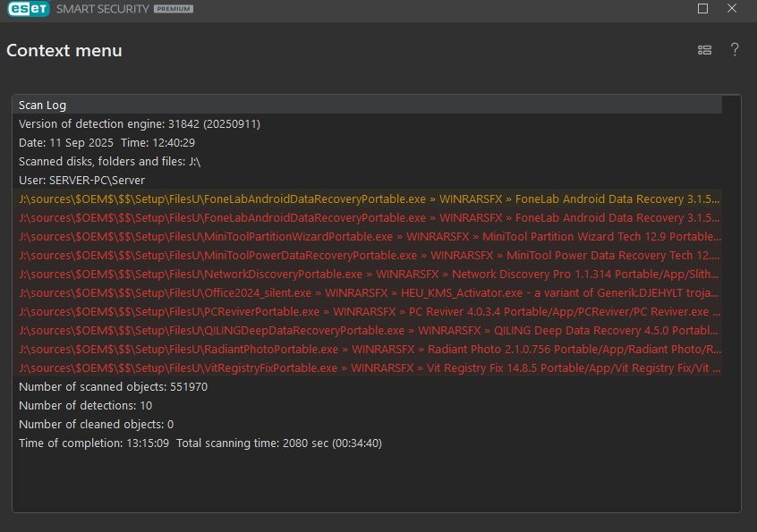Select the 'User: SERVER-PC\Server' line
The image size is (757, 532).
368,181
